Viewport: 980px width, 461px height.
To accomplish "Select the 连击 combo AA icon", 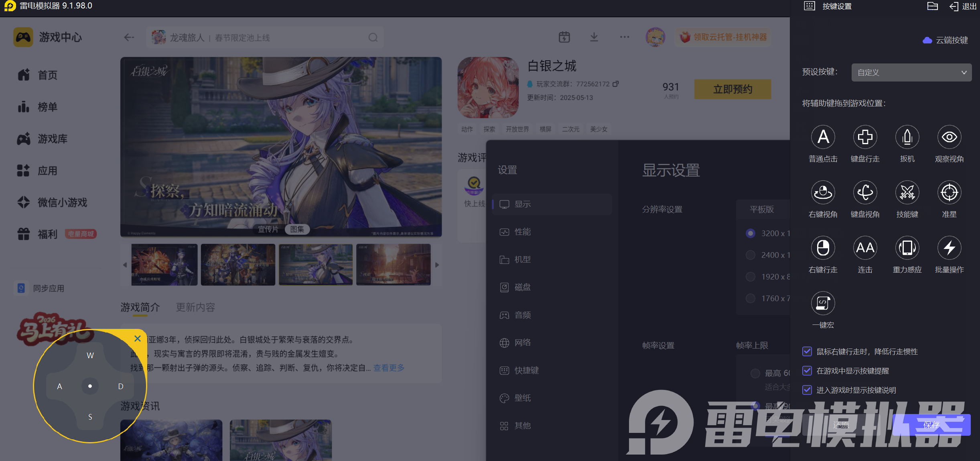I will click(x=865, y=248).
